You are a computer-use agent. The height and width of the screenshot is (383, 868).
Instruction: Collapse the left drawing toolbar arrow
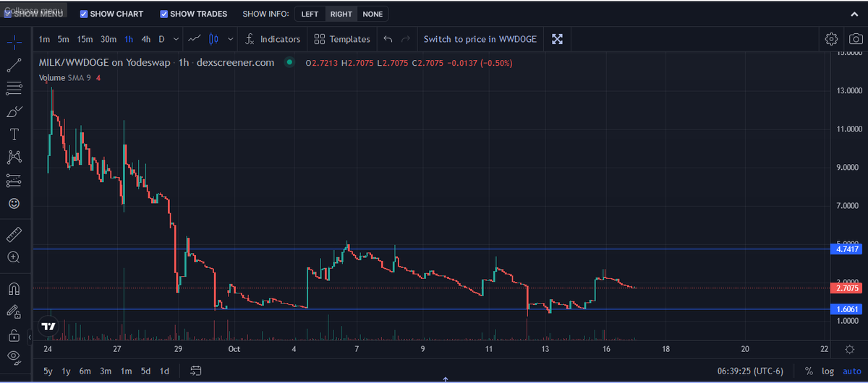(x=30, y=337)
